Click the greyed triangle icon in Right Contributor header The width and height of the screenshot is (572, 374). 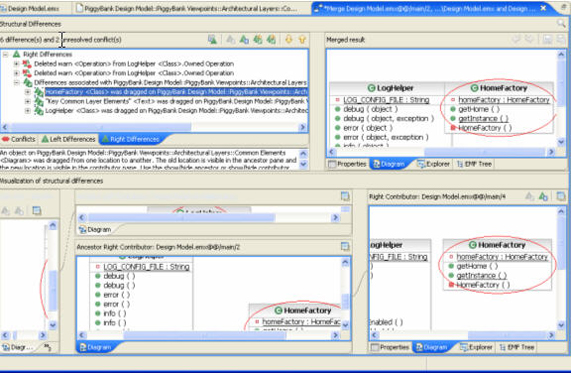tap(530, 197)
